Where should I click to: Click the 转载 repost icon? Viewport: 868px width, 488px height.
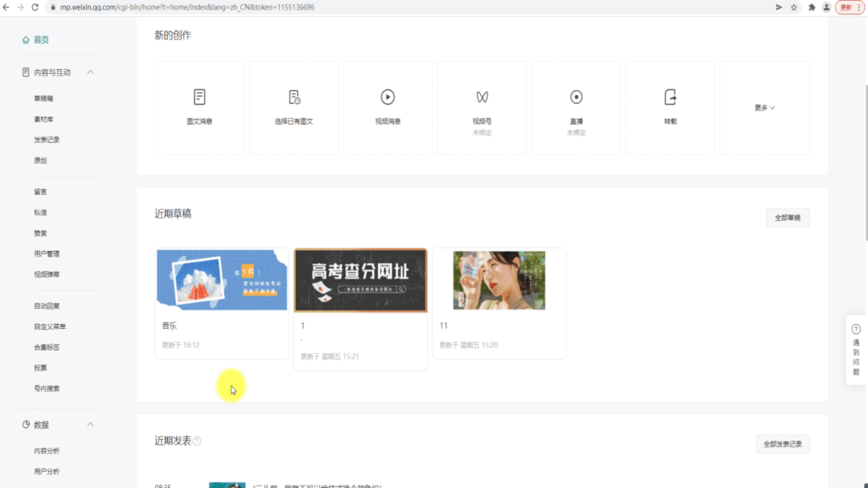point(670,96)
